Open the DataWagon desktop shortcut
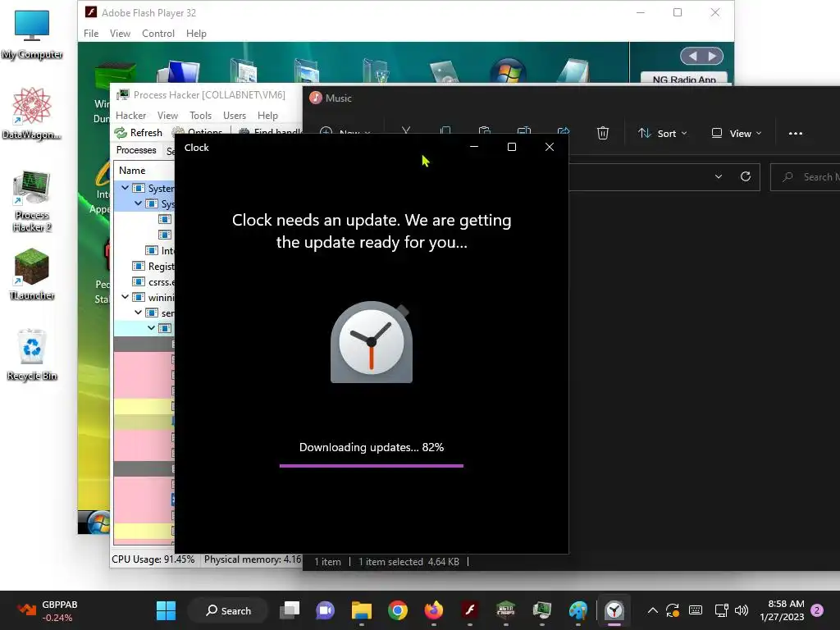Image resolution: width=840 pixels, height=630 pixels. click(x=32, y=113)
